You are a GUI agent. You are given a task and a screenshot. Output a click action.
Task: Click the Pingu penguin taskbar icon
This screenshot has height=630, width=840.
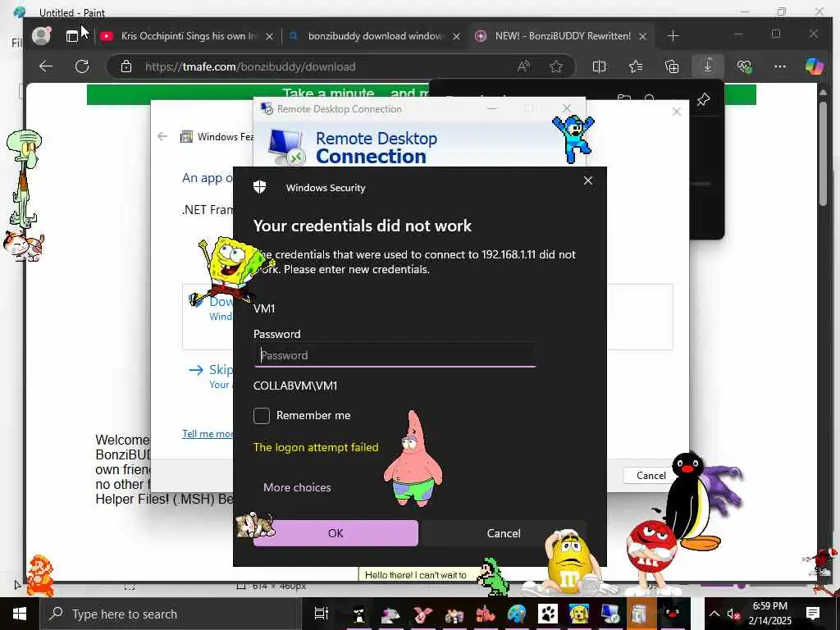[672, 614]
